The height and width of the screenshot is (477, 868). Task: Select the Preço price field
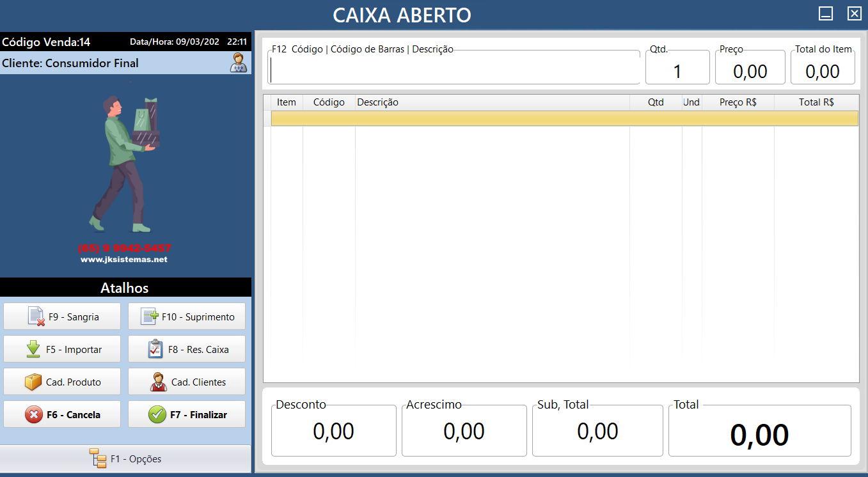pyautogui.click(x=750, y=70)
